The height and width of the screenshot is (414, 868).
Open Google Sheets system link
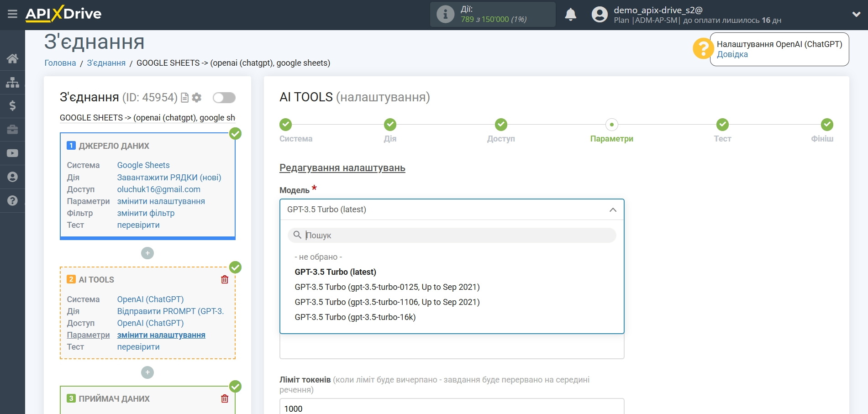point(143,165)
